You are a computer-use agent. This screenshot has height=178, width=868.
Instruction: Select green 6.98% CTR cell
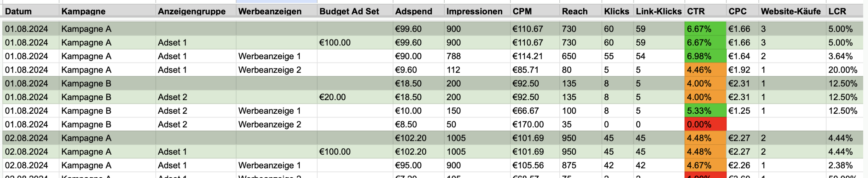click(705, 56)
